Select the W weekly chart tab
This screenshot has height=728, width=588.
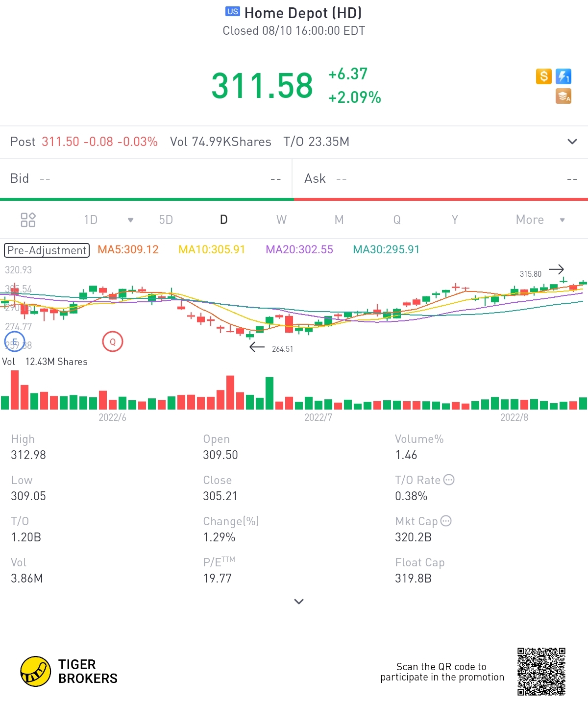[x=281, y=219]
